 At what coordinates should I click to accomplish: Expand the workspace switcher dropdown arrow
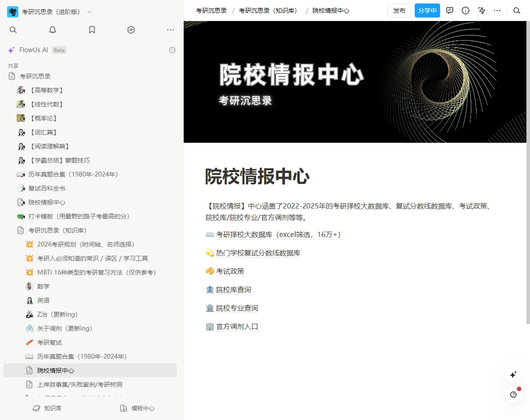coord(89,12)
